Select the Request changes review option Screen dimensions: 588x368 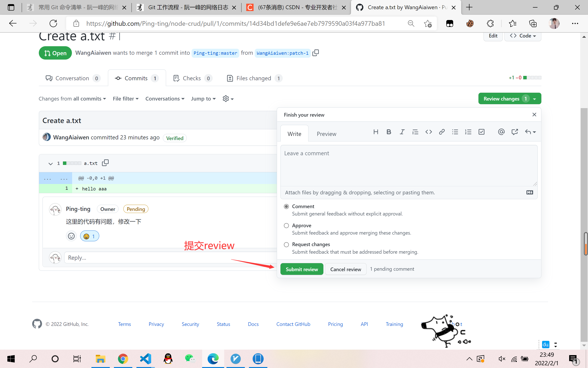tap(286, 244)
